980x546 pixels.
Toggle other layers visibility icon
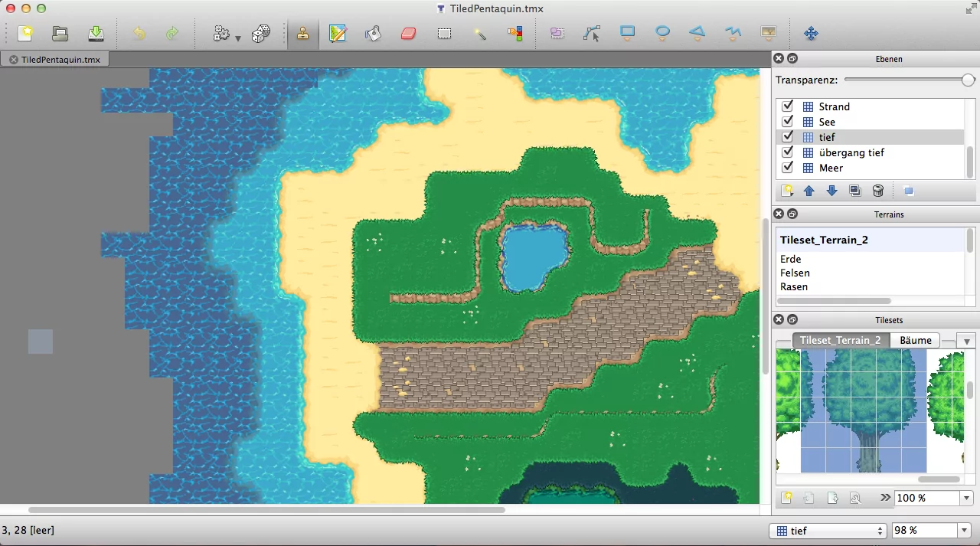click(908, 191)
